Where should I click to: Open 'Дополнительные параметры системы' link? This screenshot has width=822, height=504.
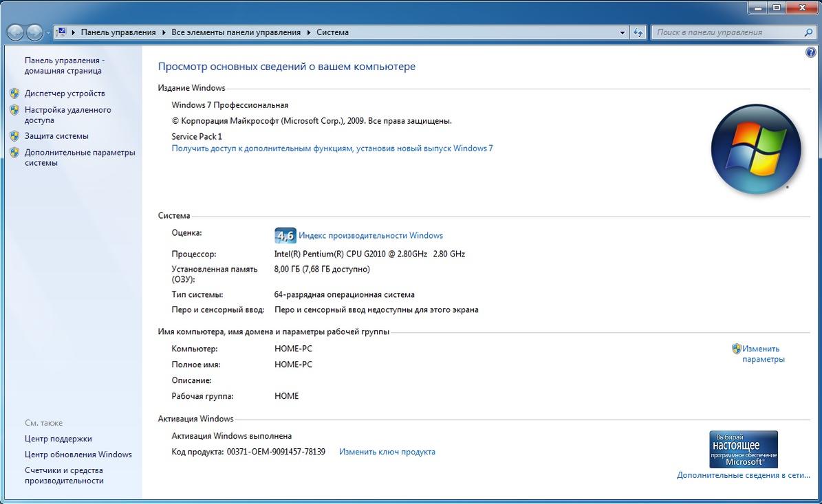pos(80,157)
